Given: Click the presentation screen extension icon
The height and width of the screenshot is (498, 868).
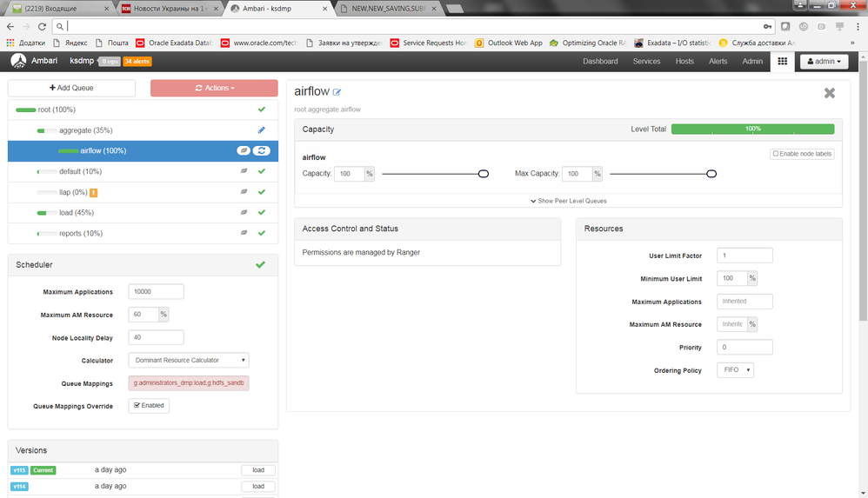Looking at the screenshot, I should coord(840,26).
